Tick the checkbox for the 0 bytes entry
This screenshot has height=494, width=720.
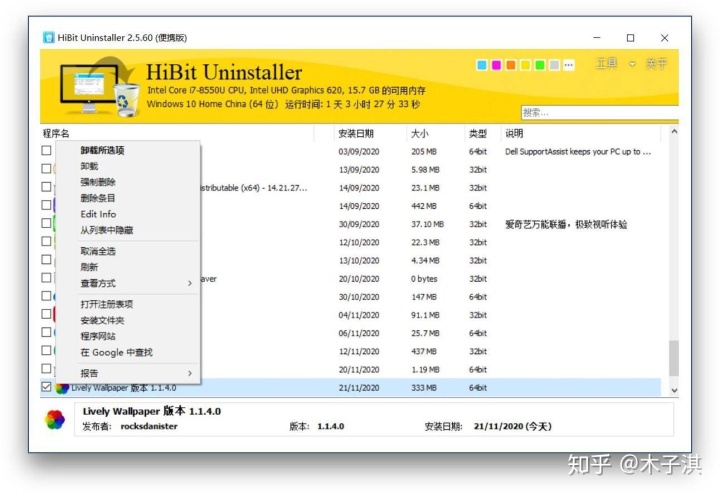(x=46, y=278)
